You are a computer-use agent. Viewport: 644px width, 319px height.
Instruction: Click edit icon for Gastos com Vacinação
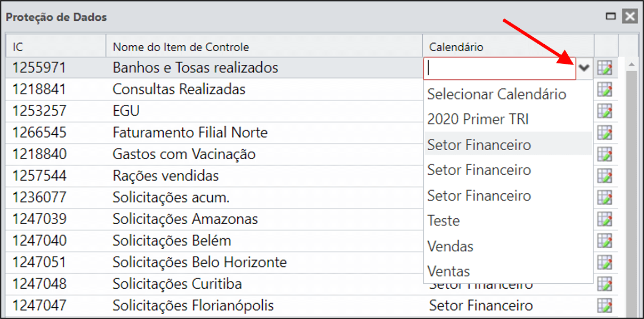pos(605,154)
